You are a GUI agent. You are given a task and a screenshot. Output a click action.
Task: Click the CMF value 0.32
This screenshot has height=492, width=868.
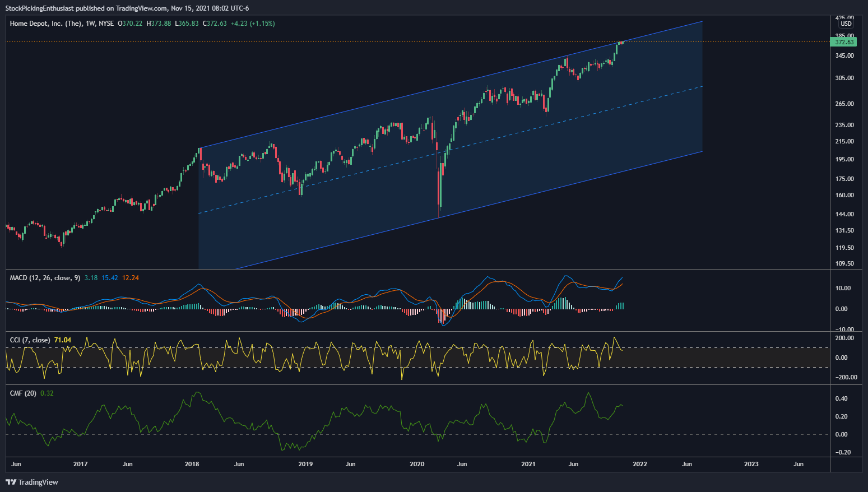(x=47, y=393)
